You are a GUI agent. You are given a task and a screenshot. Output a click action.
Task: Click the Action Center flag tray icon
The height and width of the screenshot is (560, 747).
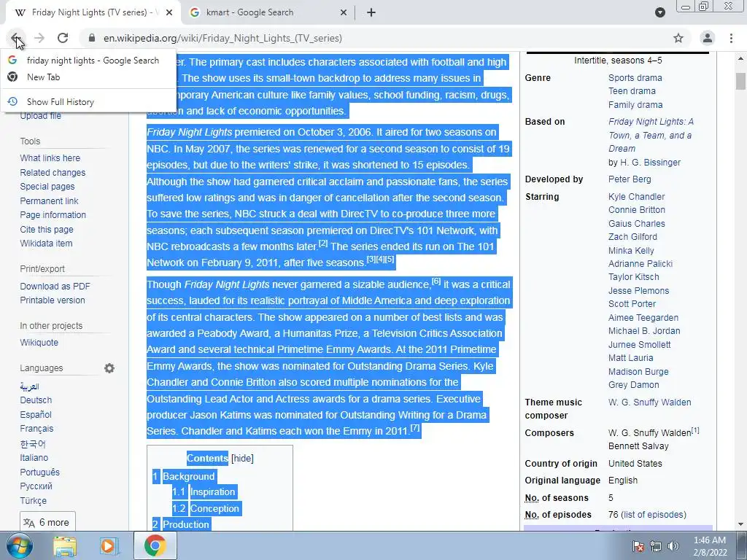638,546
